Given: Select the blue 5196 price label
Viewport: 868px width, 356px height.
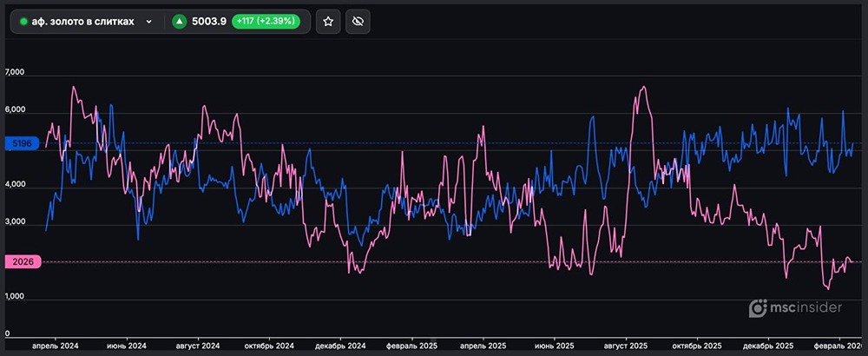Looking at the screenshot, I should 23,143.
